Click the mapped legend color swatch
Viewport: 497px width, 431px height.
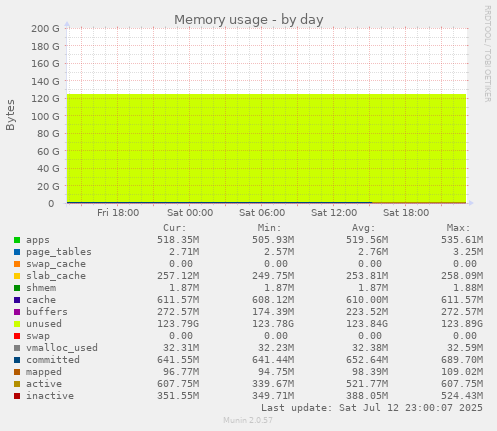[17, 372]
